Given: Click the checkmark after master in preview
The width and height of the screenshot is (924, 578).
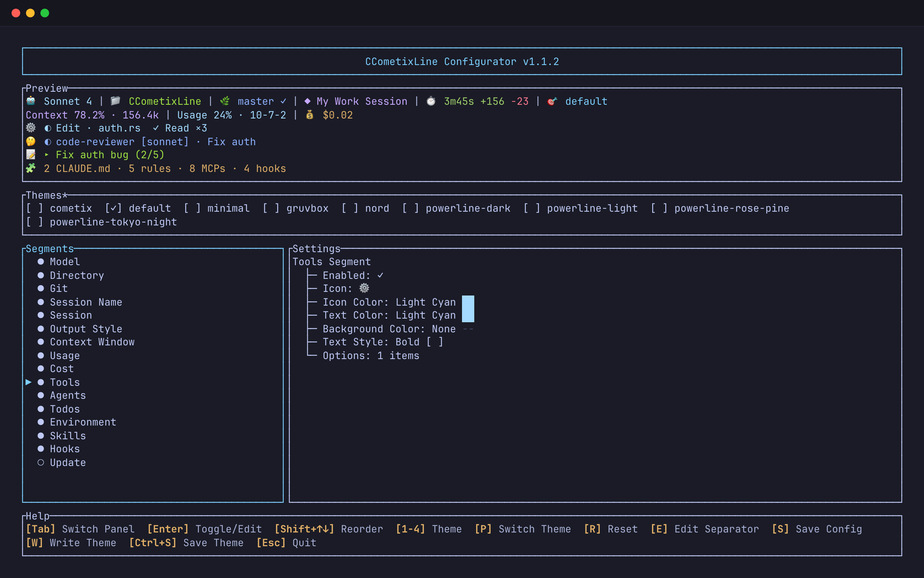Looking at the screenshot, I should pos(283,101).
